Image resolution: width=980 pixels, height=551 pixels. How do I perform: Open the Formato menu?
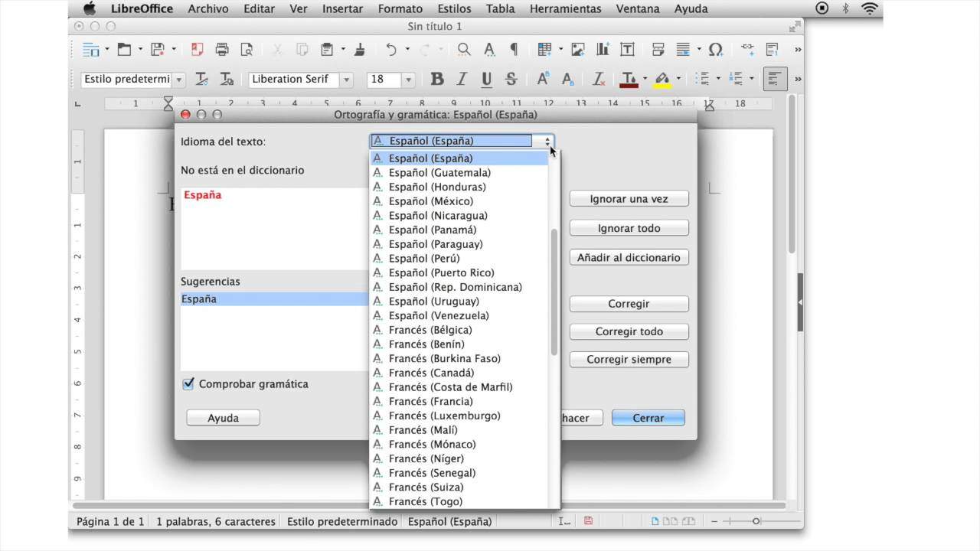tap(400, 9)
